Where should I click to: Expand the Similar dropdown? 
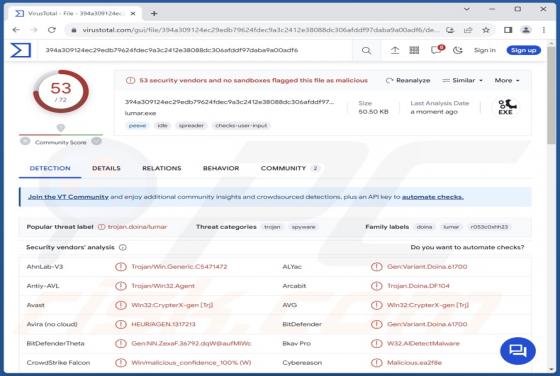pos(462,80)
